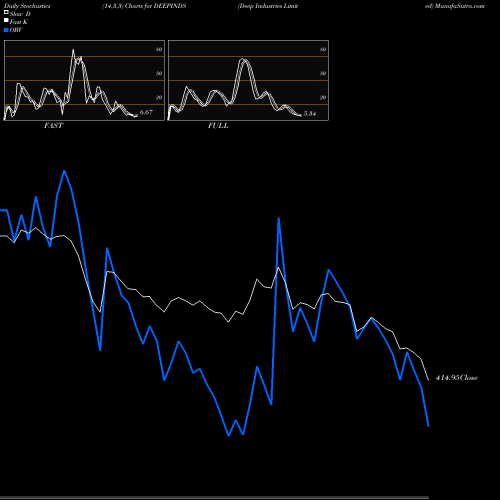Click the Daily Stochastics title text
The width and height of the screenshot is (500, 500).
point(27,6)
